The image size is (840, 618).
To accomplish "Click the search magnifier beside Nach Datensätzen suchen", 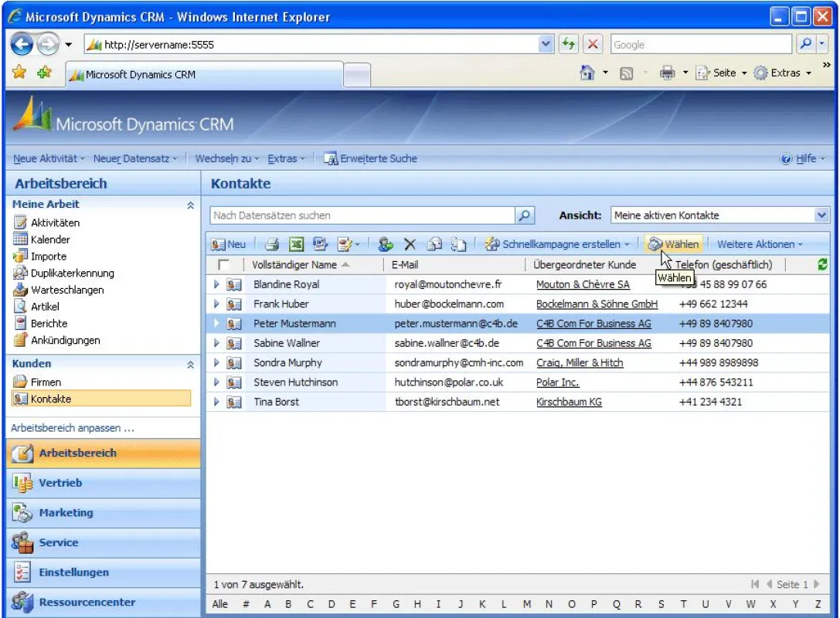I will pyautogui.click(x=525, y=216).
